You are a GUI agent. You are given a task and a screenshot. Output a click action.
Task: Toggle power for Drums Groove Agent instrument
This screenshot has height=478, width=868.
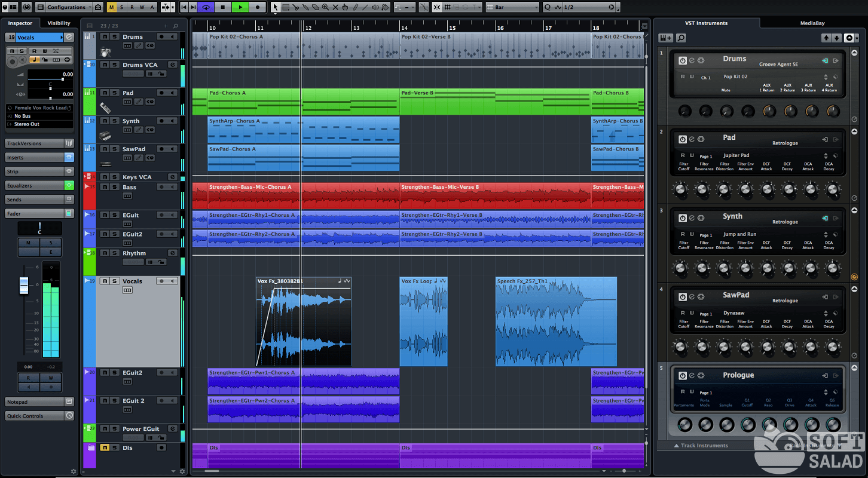click(x=682, y=60)
